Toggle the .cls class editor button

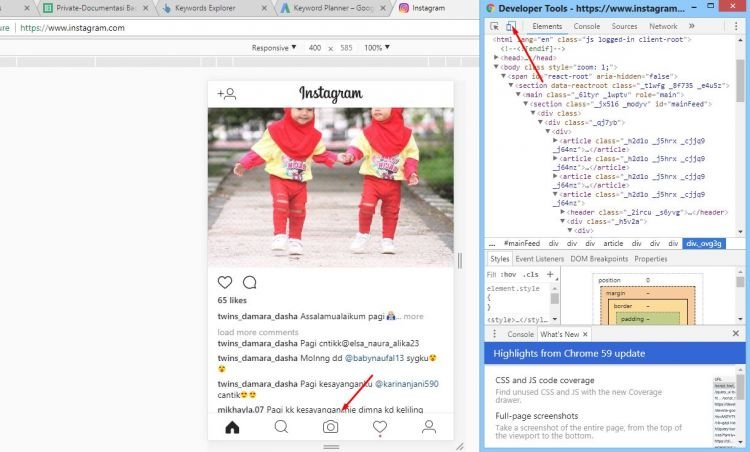[530, 275]
